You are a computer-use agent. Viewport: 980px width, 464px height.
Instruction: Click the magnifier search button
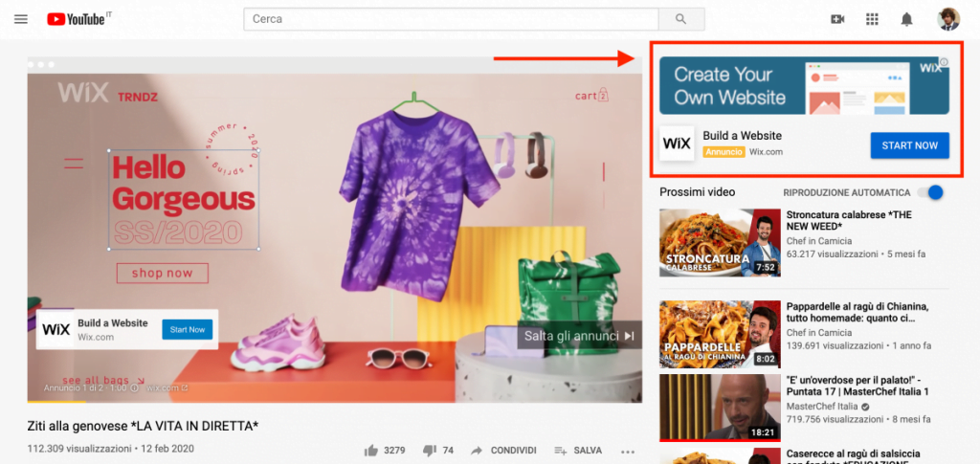[x=681, y=19]
